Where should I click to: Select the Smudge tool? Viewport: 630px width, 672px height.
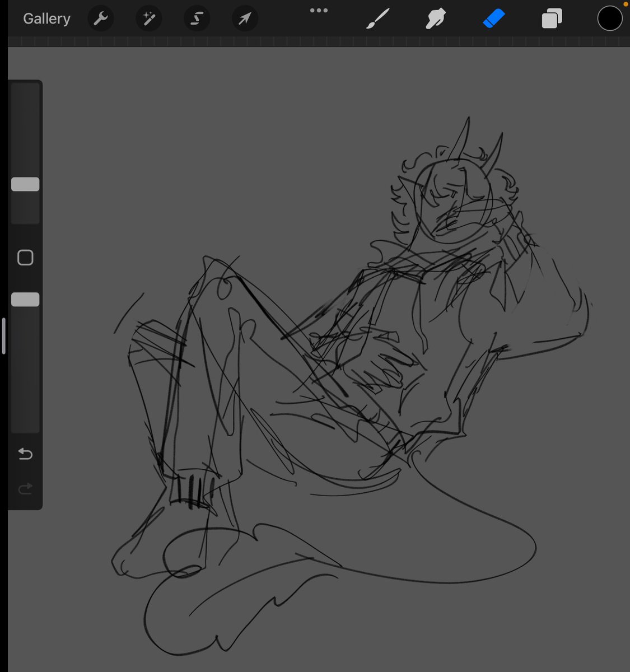coord(436,18)
